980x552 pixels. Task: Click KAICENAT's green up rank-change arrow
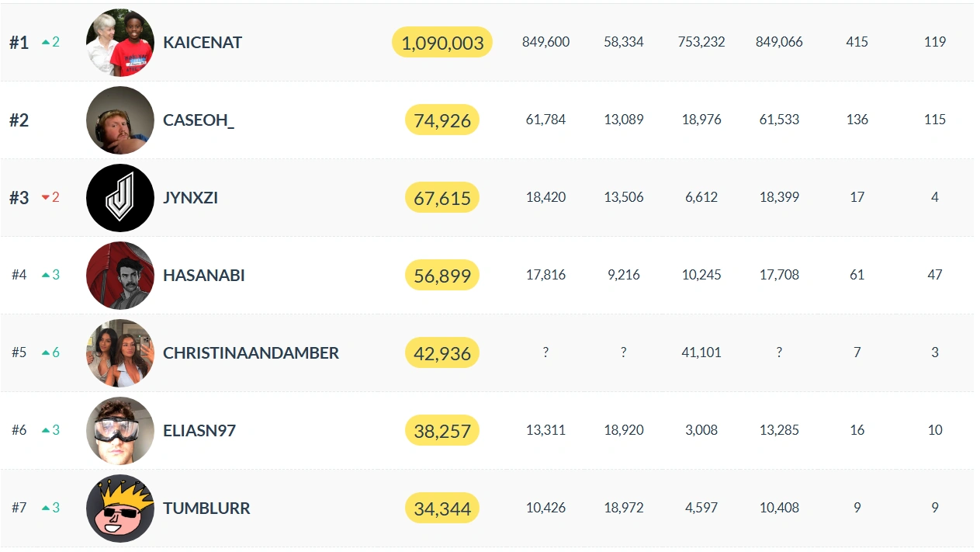click(x=46, y=43)
